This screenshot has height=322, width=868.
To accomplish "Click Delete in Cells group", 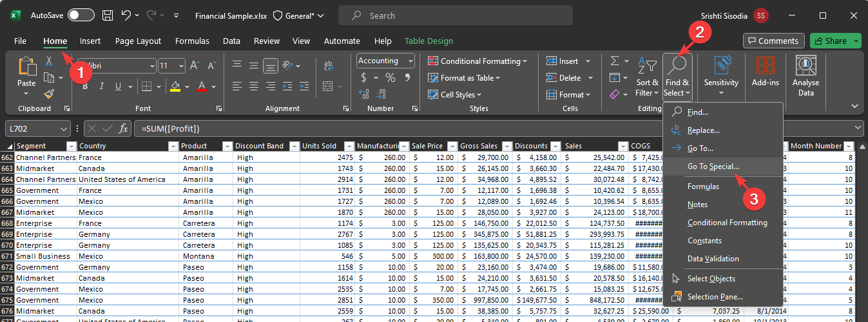I will (x=568, y=78).
